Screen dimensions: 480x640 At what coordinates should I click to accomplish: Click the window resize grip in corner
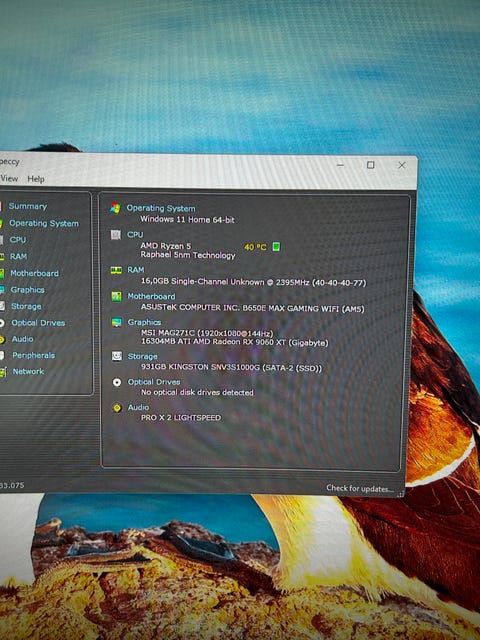tap(401, 493)
